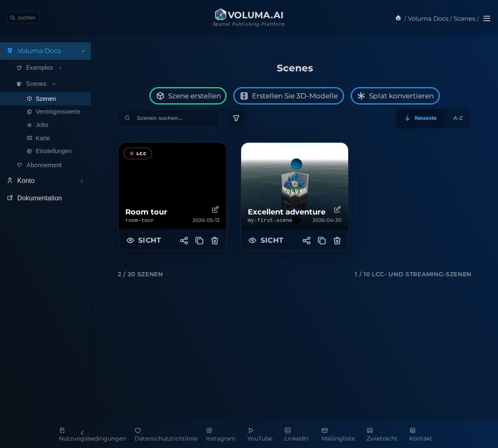
Task: Click the Splat konvertieren button
Action: click(x=395, y=96)
